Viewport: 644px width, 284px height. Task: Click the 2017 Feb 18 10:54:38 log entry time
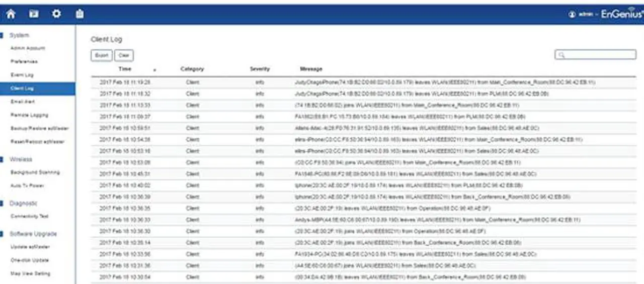[x=125, y=139]
